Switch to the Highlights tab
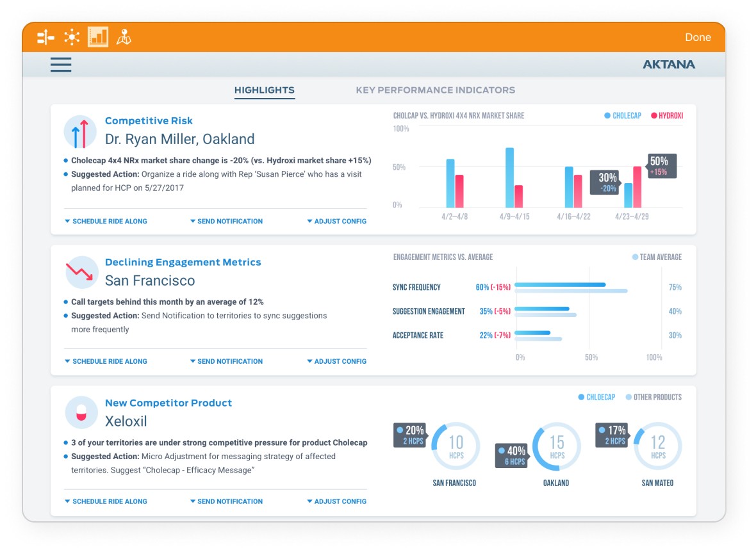 click(x=264, y=90)
